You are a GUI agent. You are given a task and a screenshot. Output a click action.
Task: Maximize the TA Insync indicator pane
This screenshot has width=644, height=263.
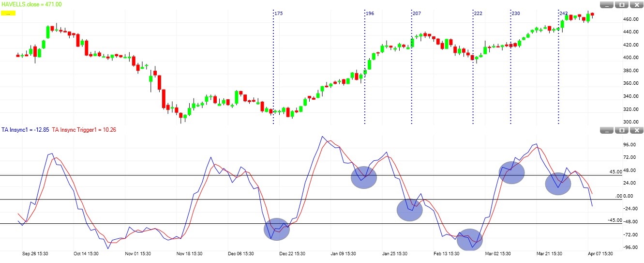click(622, 130)
